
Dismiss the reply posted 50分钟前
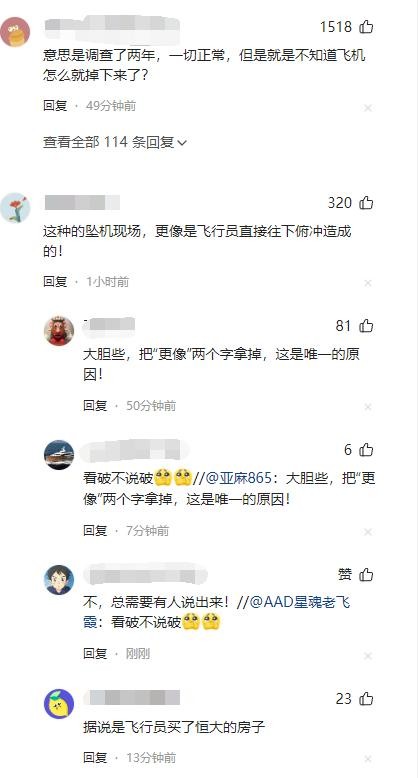(368, 407)
